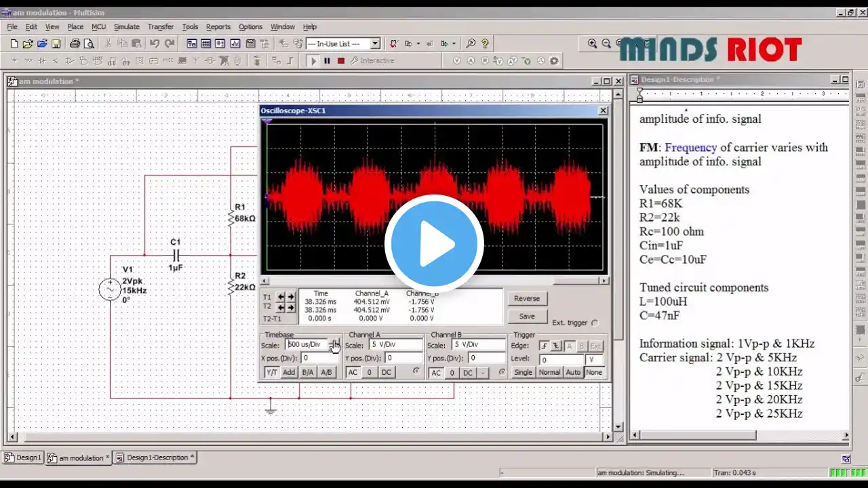
Task: Set trigger mode to Auto
Action: click(573, 372)
